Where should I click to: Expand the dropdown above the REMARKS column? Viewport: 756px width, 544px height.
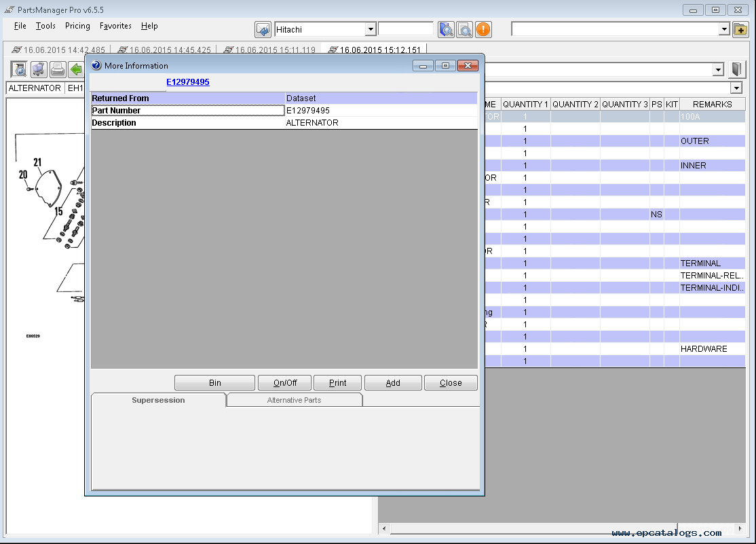tap(736, 88)
